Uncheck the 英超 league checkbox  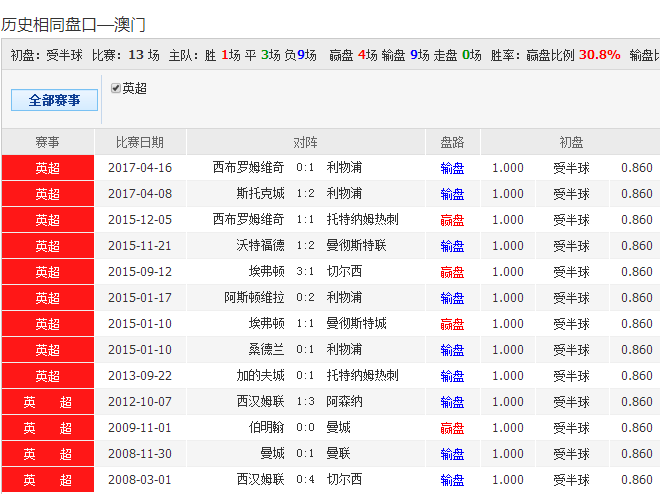tap(116, 88)
